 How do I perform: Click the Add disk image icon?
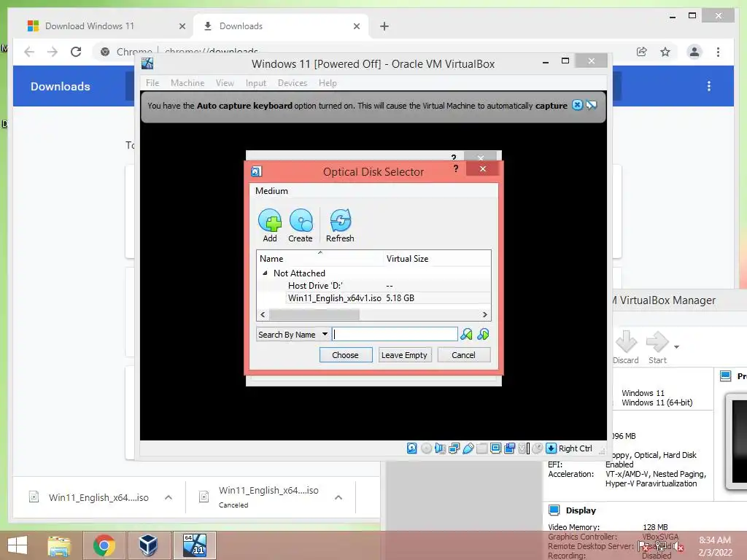coord(270,226)
